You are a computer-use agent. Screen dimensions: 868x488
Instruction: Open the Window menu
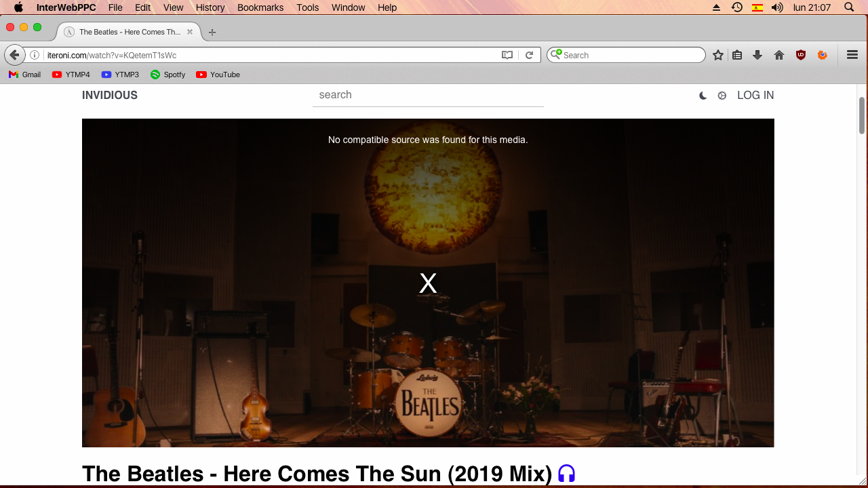tap(349, 7)
